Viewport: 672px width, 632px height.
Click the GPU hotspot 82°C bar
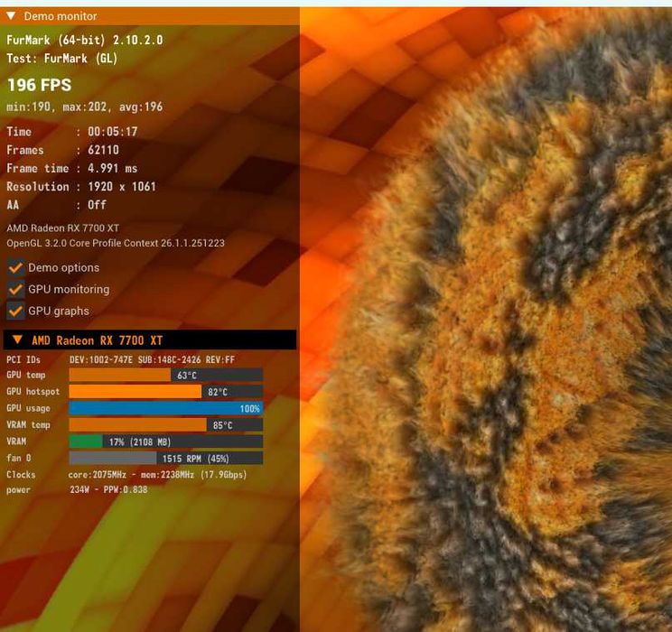click(x=166, y=392)
